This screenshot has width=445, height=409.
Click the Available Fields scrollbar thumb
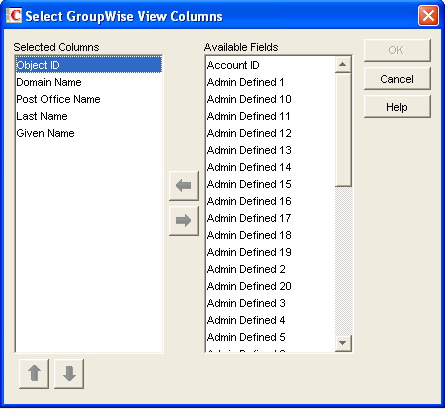pyautogui.click(x=343, y=129)
